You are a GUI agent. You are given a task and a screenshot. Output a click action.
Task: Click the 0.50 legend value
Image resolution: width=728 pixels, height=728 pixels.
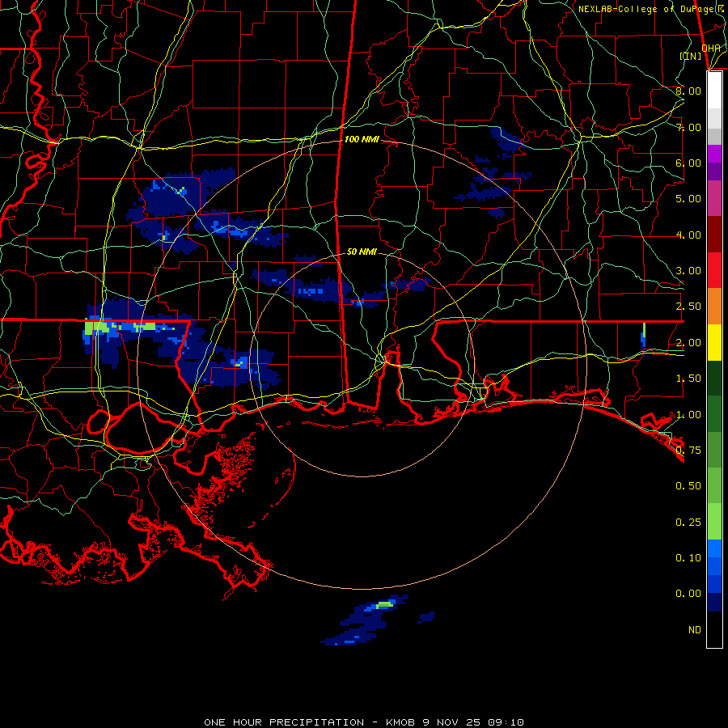coord(688,486)
